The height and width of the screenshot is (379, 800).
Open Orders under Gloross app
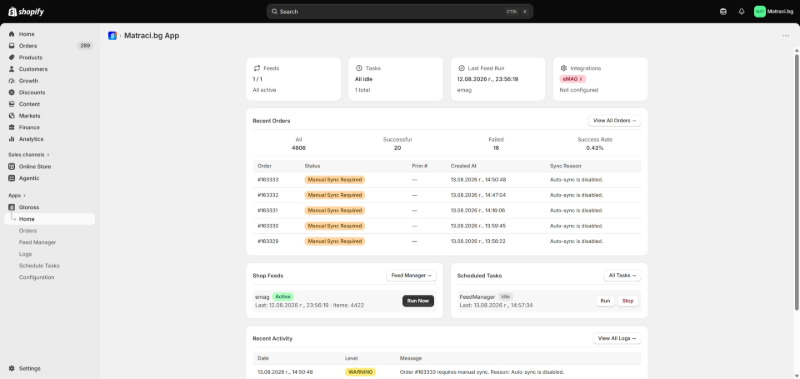[x=28, y=231]
